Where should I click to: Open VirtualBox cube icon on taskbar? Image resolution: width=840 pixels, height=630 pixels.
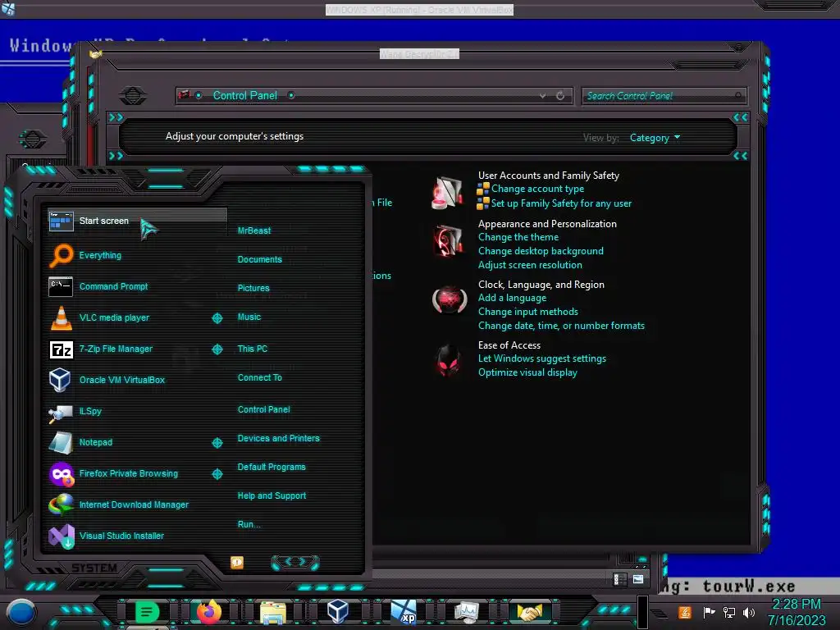[x=337, y=612]
